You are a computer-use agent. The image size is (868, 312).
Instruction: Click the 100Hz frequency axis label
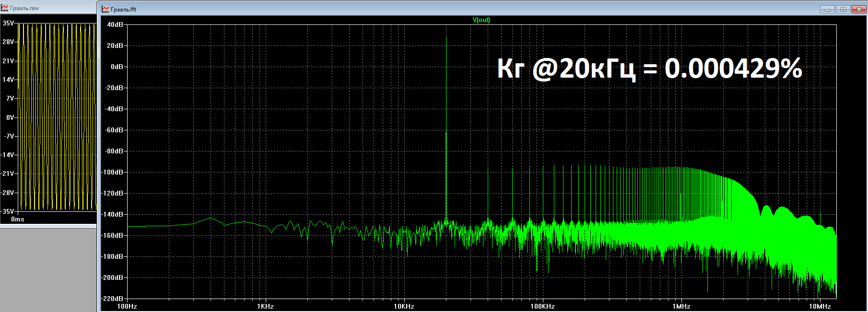coord(127,306)
